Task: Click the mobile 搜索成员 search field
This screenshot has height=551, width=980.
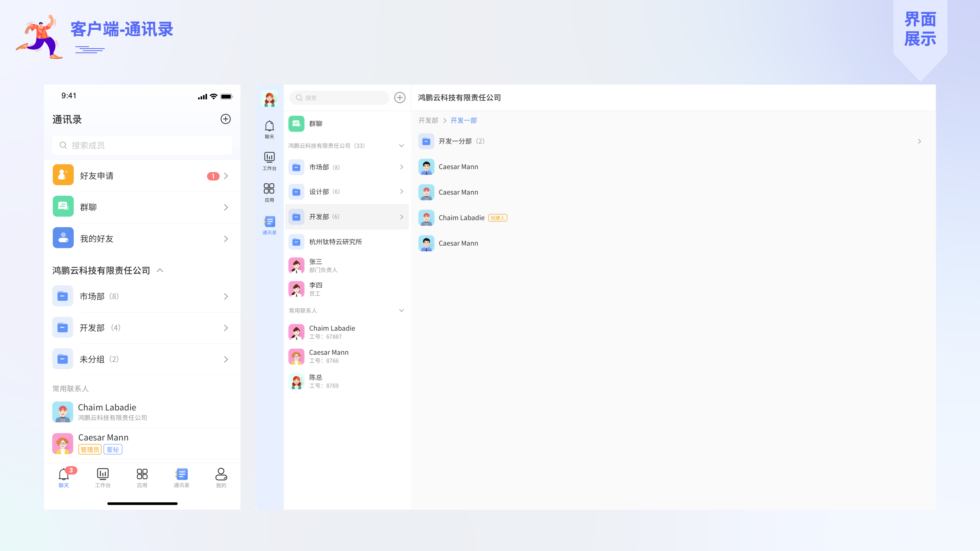Action: pyautogui.click(x=142, y=145)
